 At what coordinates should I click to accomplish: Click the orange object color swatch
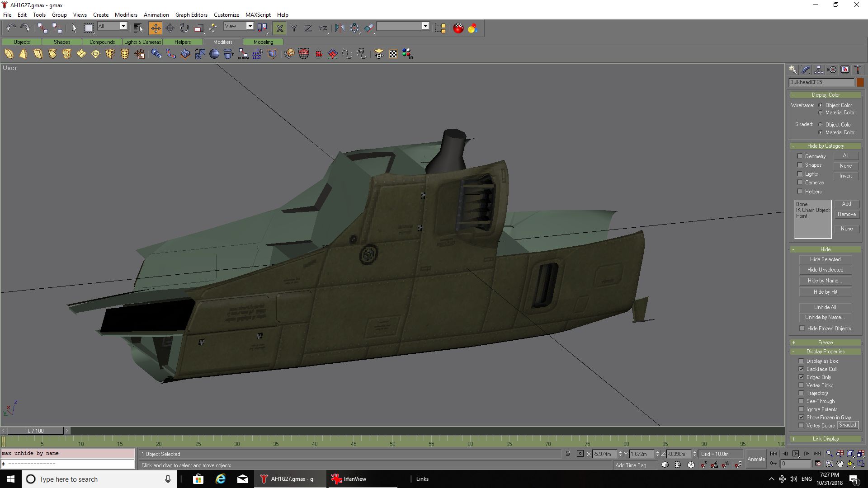click(860, 82)
